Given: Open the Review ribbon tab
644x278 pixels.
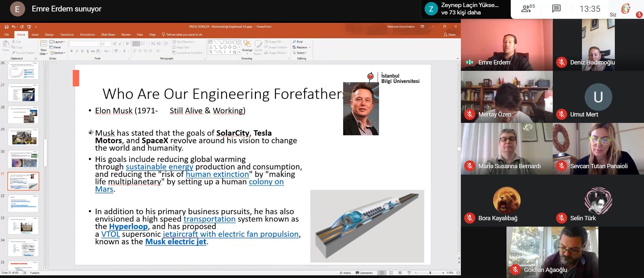Looking at the screenshot, I should 126,35.
